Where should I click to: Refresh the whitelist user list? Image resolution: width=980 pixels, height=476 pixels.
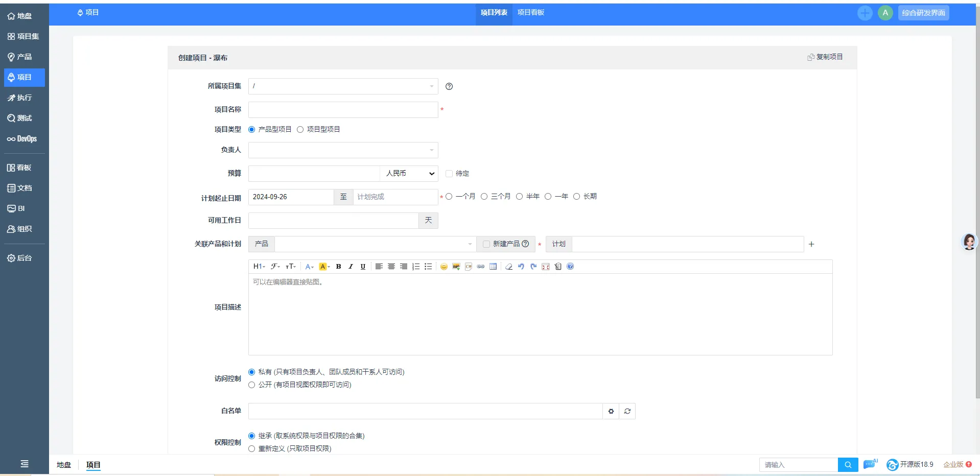pos(627,411)
